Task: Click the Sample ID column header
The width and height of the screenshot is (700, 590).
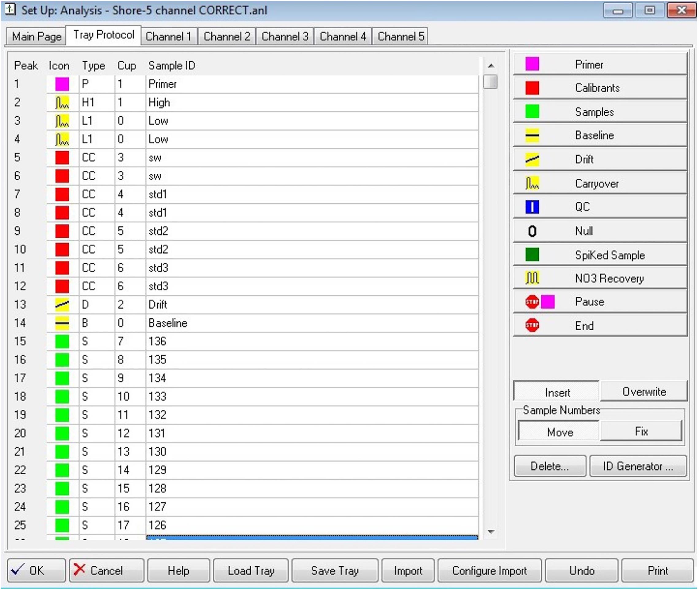Action: [x=172, y=66]
